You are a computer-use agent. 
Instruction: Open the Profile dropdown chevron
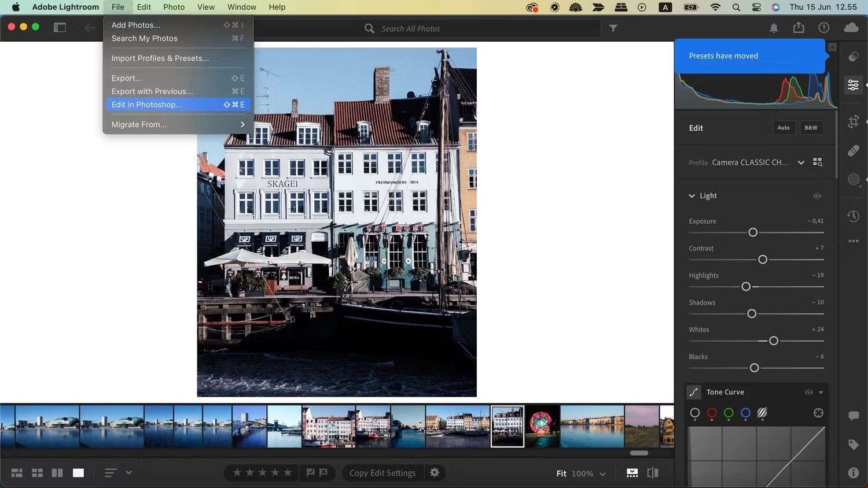[801, 162]
